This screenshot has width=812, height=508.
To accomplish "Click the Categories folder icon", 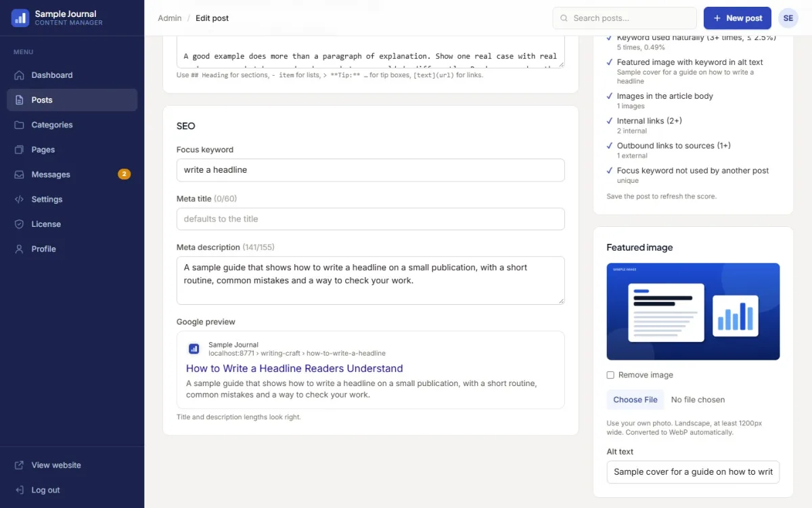I will pos(19,125).
